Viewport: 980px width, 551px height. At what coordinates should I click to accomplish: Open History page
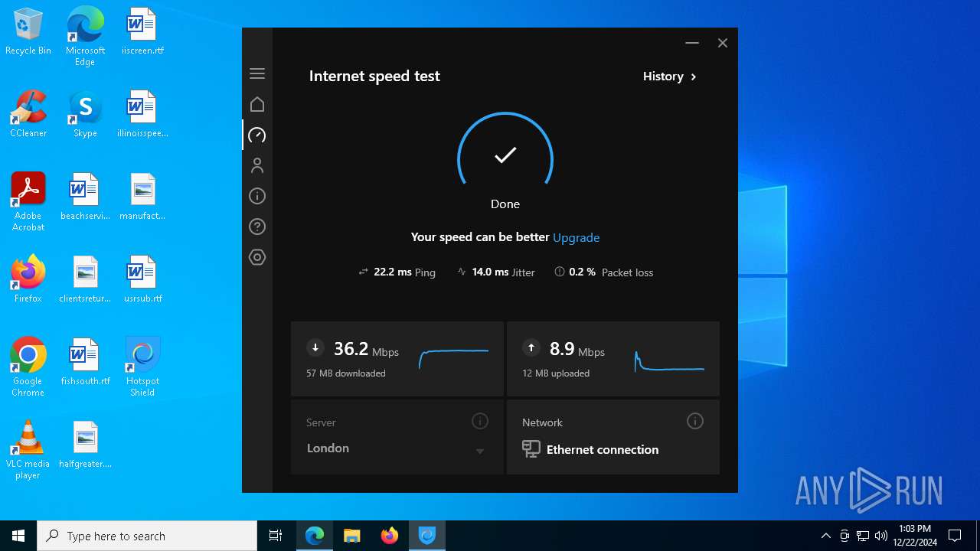(670, 77)
